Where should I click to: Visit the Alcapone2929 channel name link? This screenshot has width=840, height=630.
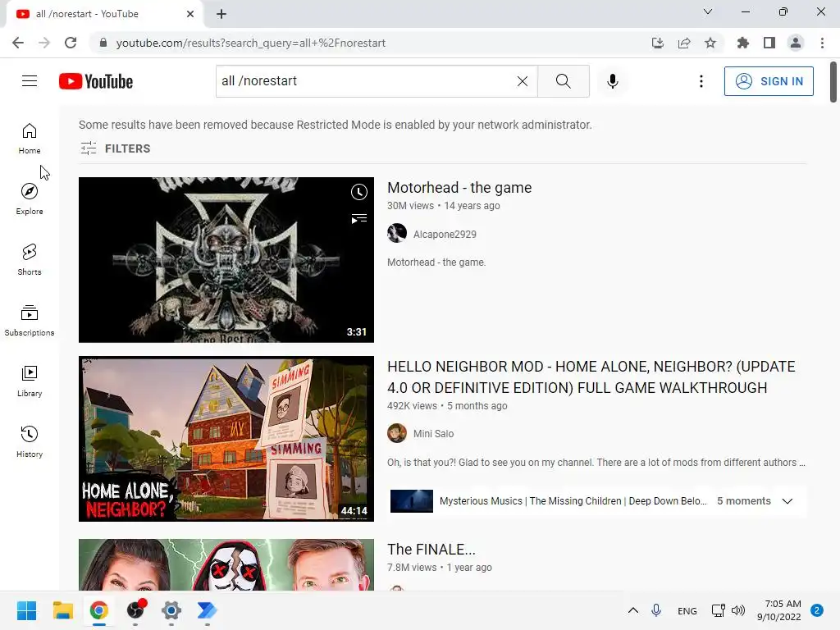click(445, 234)
